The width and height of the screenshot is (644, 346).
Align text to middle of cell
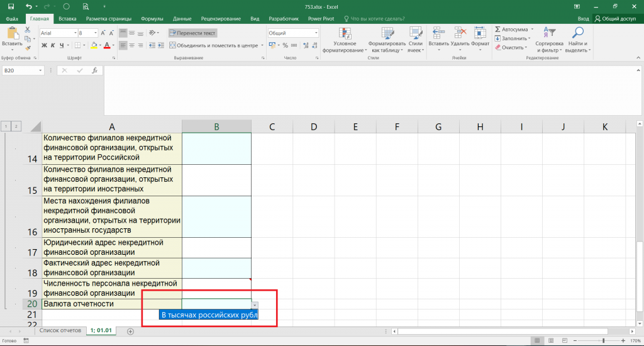(132, 33)
